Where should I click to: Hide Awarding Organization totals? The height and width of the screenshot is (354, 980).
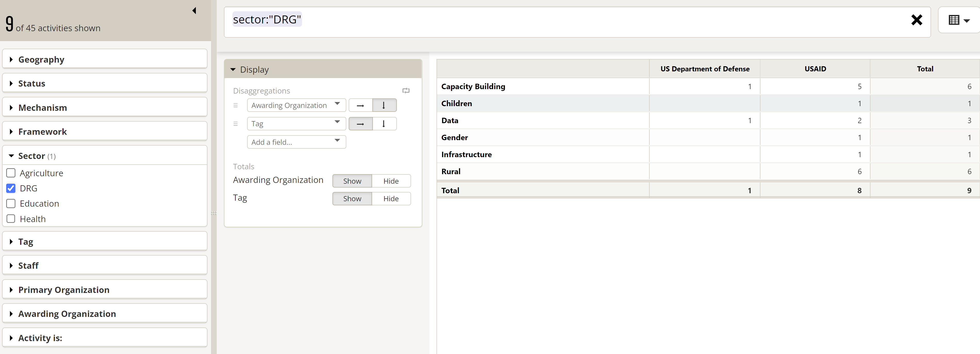click(391, 181)
